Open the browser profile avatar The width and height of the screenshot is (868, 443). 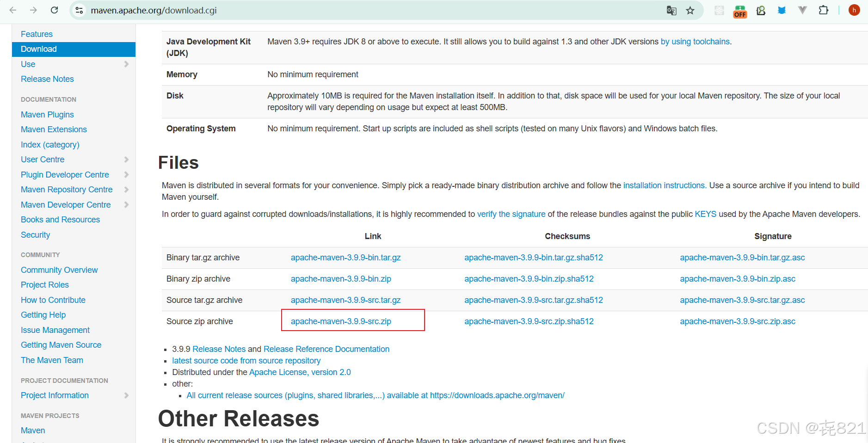854,10
